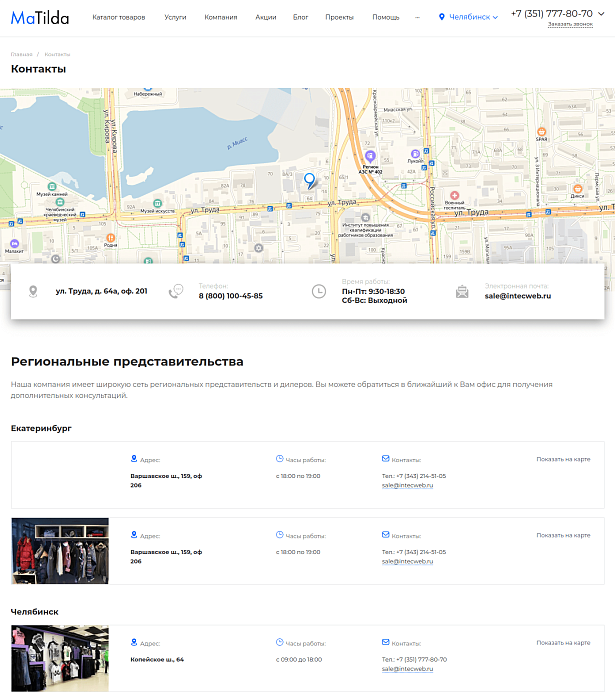Image resolution: width=615 pixels, height=700 pixels.
Task: Open the Челябинск store photo thumbnail
Action: point(60,658)
